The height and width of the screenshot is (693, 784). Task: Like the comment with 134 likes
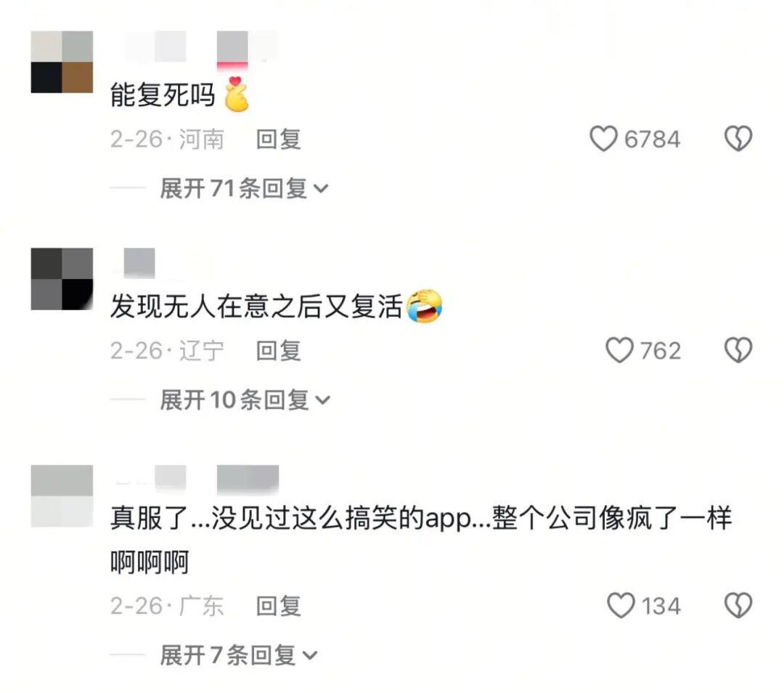[621, 605]
